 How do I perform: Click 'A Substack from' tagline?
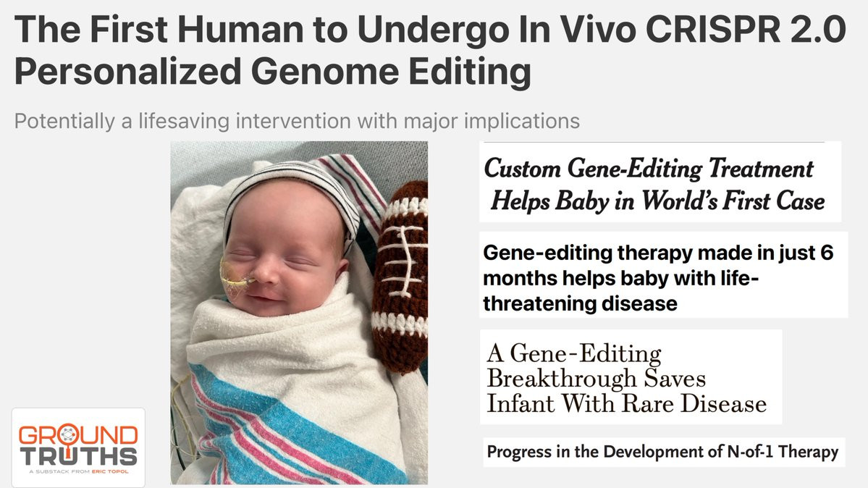tap(60, 471)
